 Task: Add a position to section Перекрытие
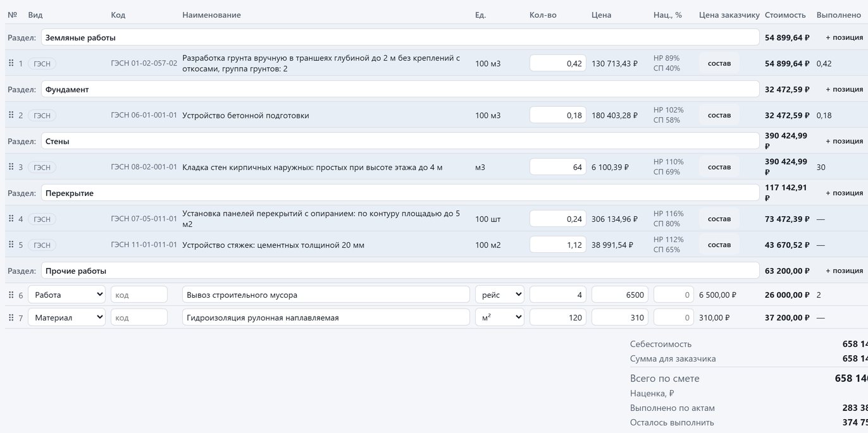pos(844,193)
